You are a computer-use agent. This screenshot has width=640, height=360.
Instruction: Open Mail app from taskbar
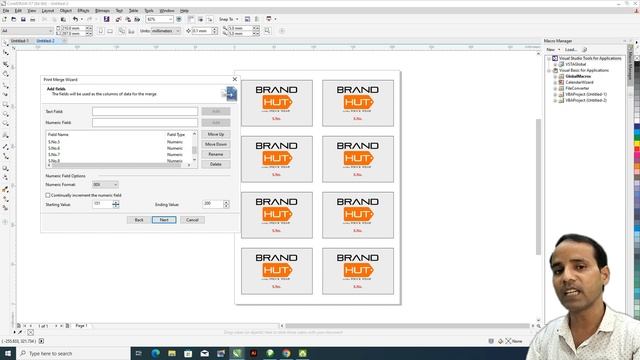pos(204,353)
